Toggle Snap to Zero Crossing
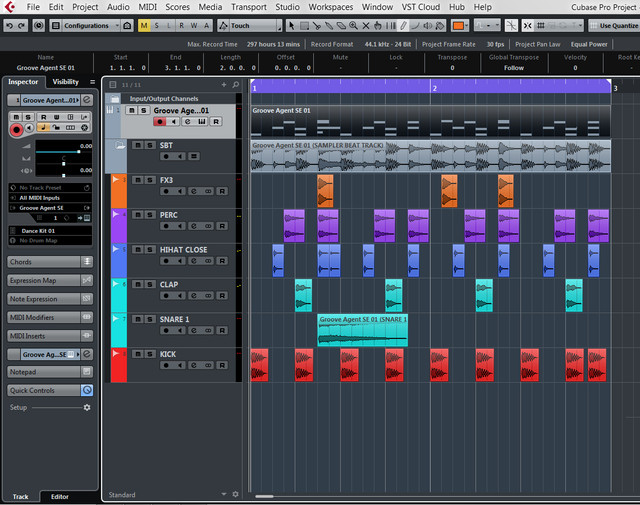The image size is (640, 505). tap(511, 26)
